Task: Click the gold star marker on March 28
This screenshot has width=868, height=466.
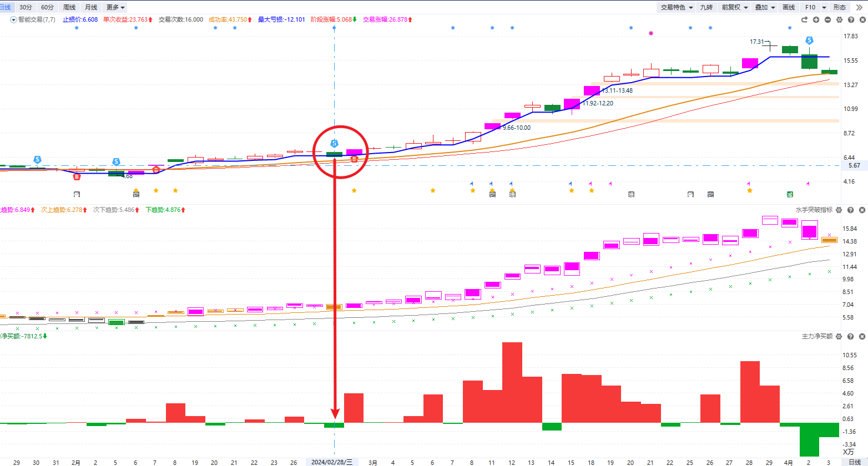Action: pyautogui.click(x=750, y=191)
